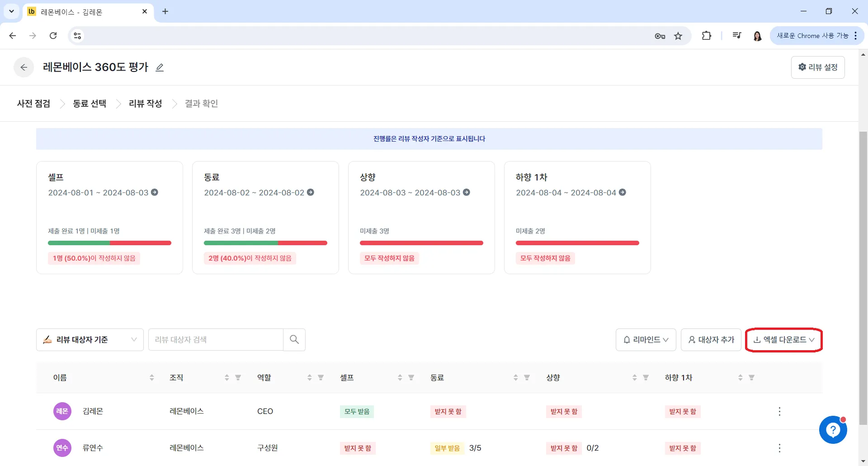Screen dimensions: 868x466
Task: Sort the 동료 column
Action: tap(516, 378)
